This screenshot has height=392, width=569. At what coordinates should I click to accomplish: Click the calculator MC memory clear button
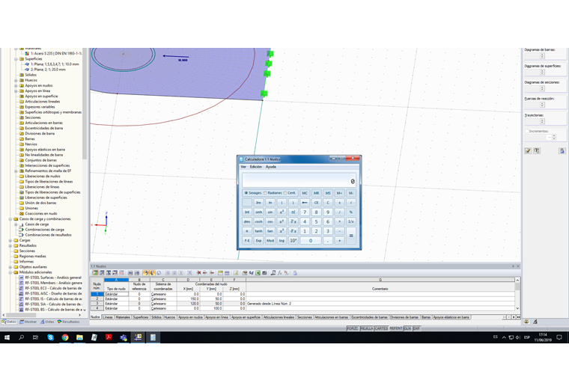coord(305,193)
